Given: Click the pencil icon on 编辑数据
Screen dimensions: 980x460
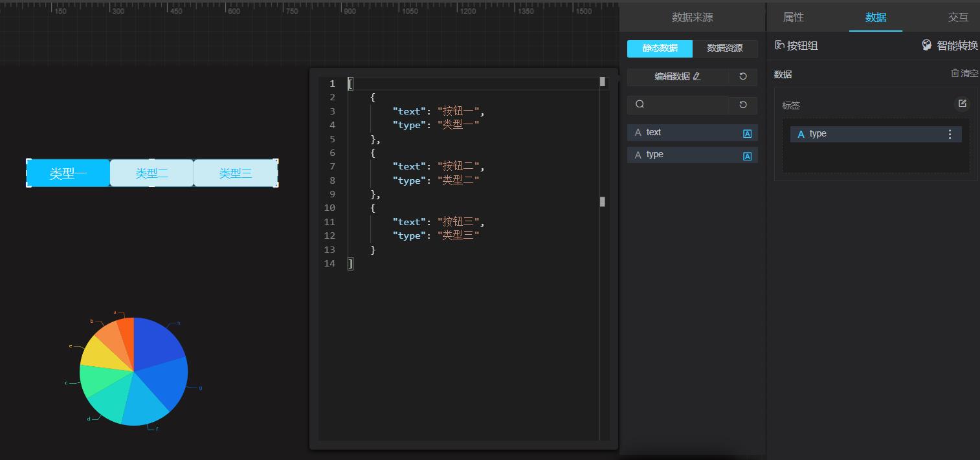Looking at the screenshot, I should (696, 76).
